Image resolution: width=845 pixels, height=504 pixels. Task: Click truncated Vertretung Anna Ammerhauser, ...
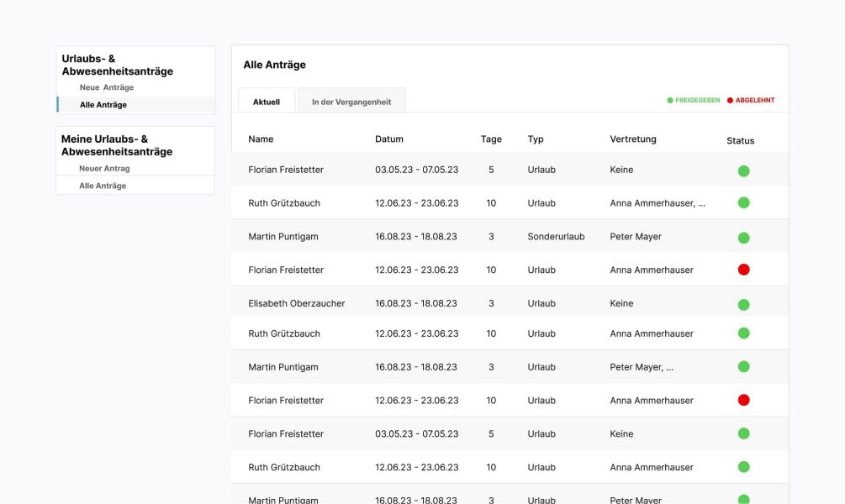tap(658, 203)
